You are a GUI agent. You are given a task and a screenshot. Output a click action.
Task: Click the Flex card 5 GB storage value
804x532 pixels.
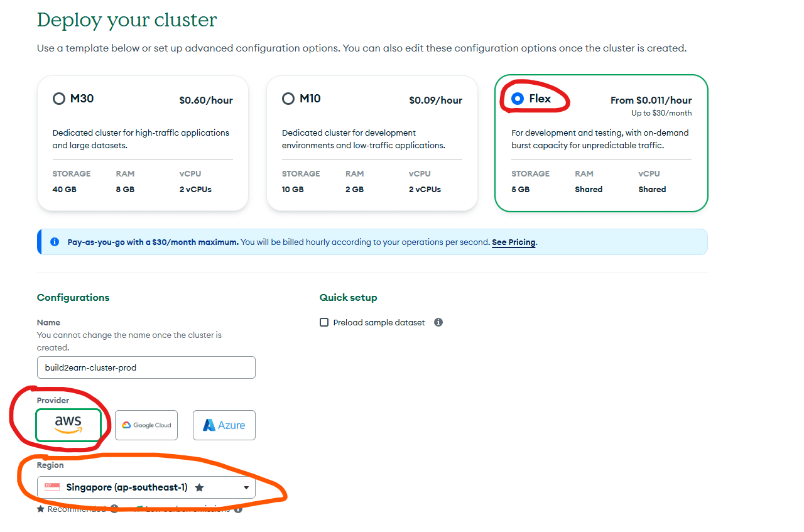click(x=520, y=189)
